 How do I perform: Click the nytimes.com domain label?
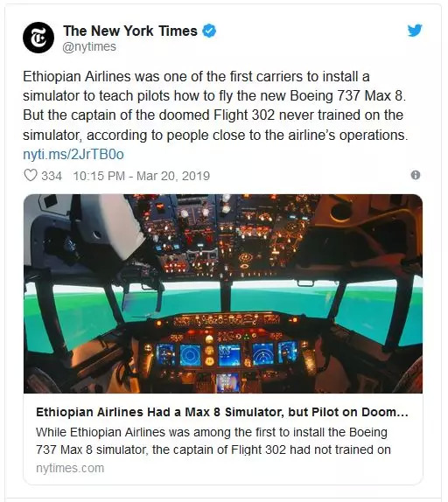pos(70,468)
